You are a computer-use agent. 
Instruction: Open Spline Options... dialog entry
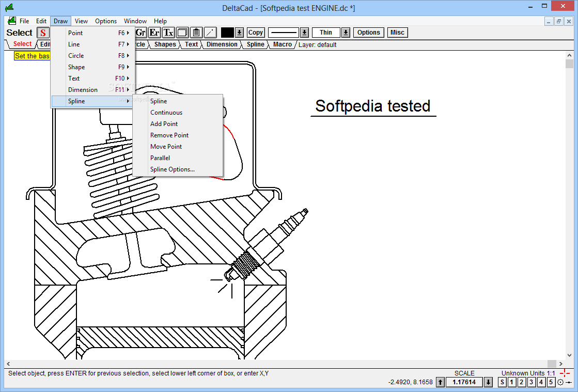pos(178,169)
